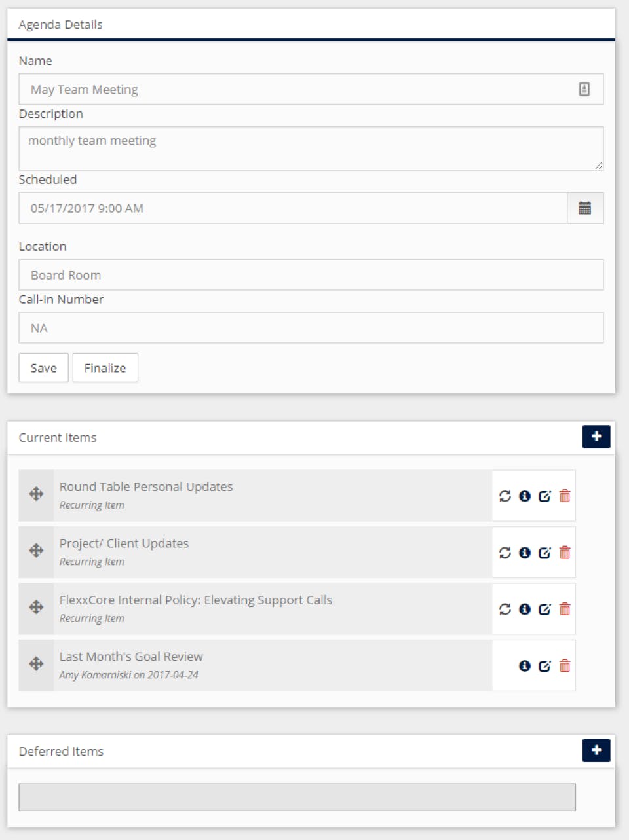Delete the Round Table Personal Updates item
Viewport: 629px width, 840px height.
565,496
